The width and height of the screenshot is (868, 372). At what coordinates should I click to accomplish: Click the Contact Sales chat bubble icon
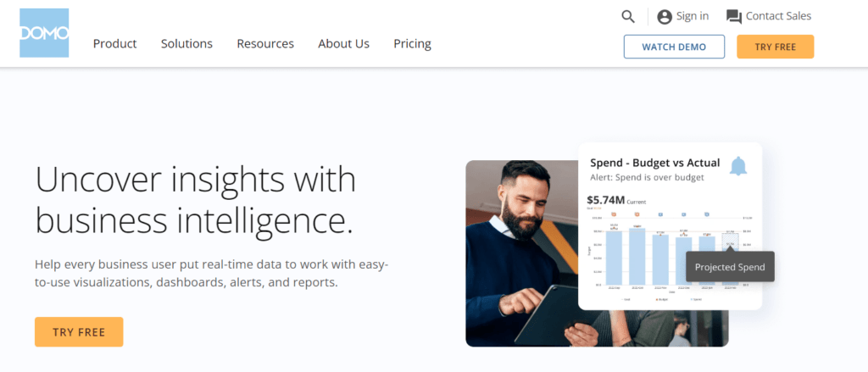tap(734, 17)
